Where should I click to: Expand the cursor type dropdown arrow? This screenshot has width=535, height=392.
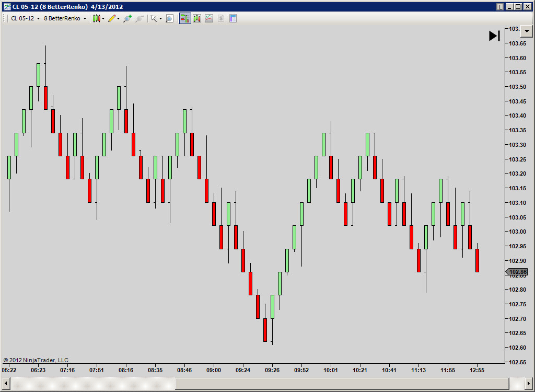[x=161, y=18]
